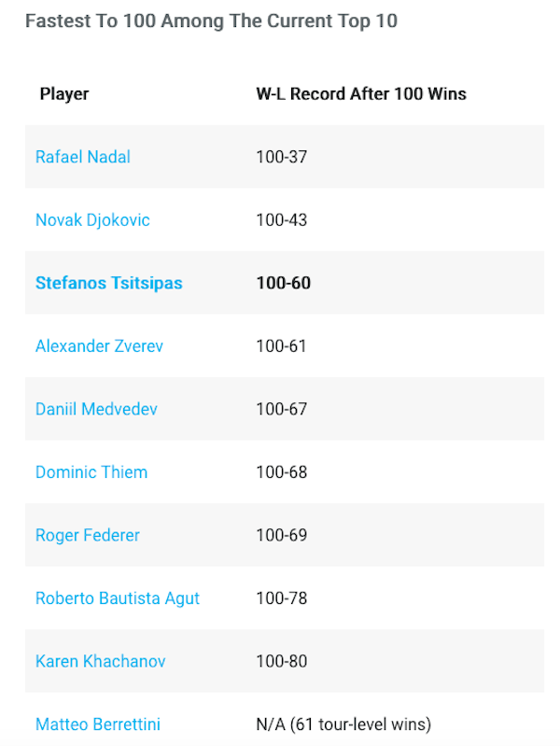This screenshot has width=560, height=746.
Task: Select the 100-37 record cell
Action: tap(281, 157)
